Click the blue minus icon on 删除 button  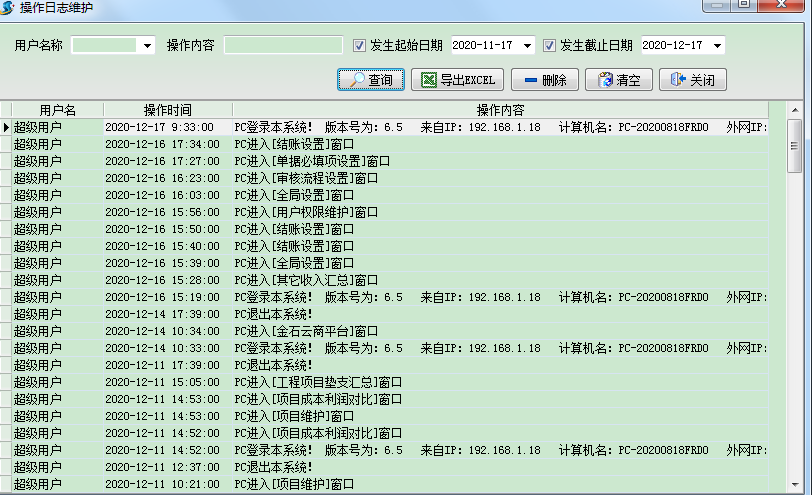click(529, 80)
